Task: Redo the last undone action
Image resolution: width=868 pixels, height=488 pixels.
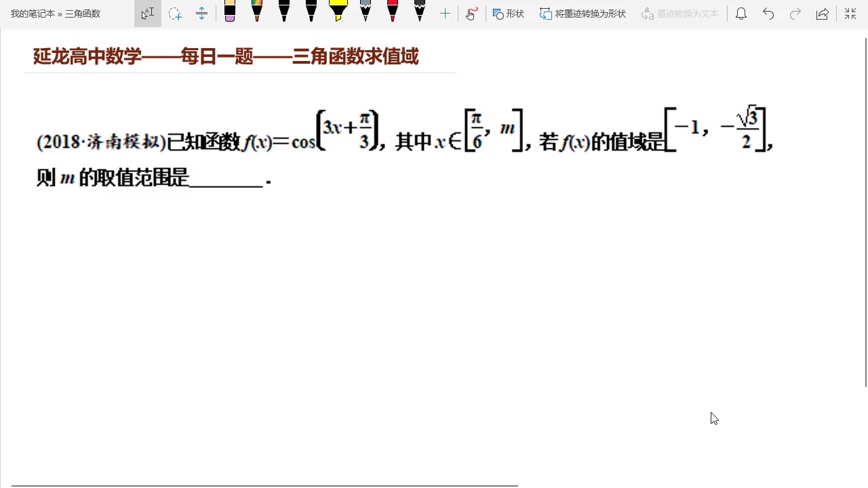Action: (x=795, y=14)
